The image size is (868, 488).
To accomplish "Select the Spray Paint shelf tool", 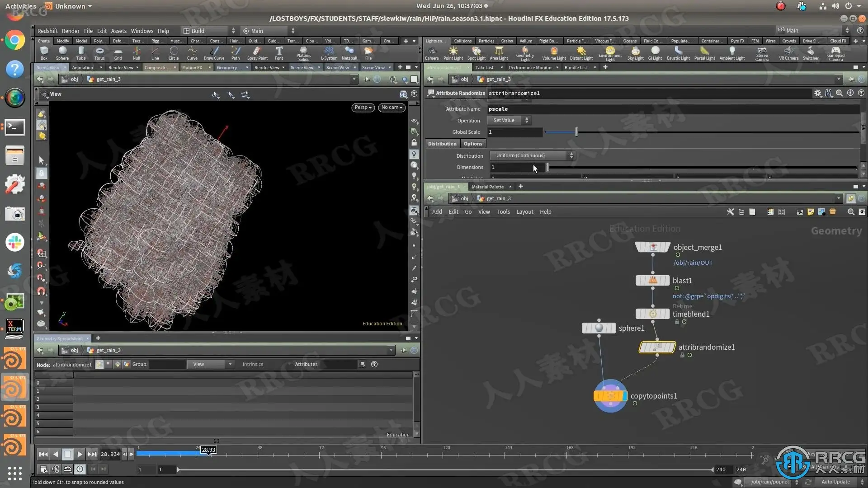I will coord(257,53).
